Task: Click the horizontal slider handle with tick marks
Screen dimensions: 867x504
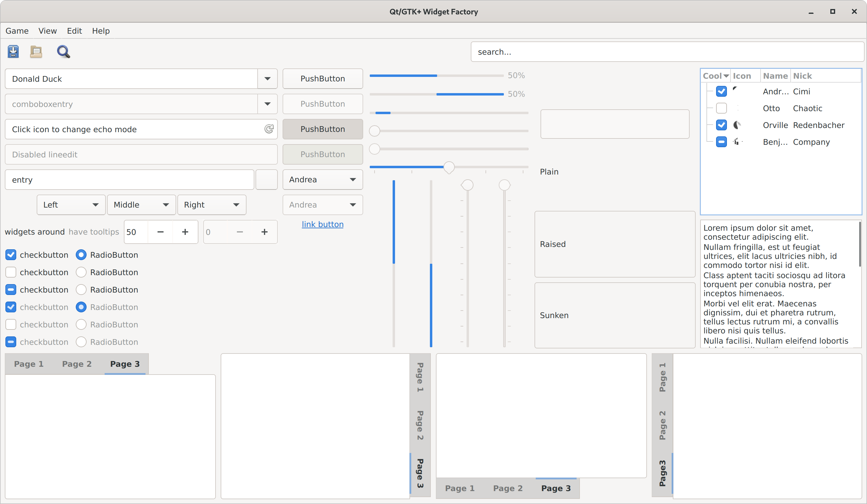Action: (x=449, y=167)
